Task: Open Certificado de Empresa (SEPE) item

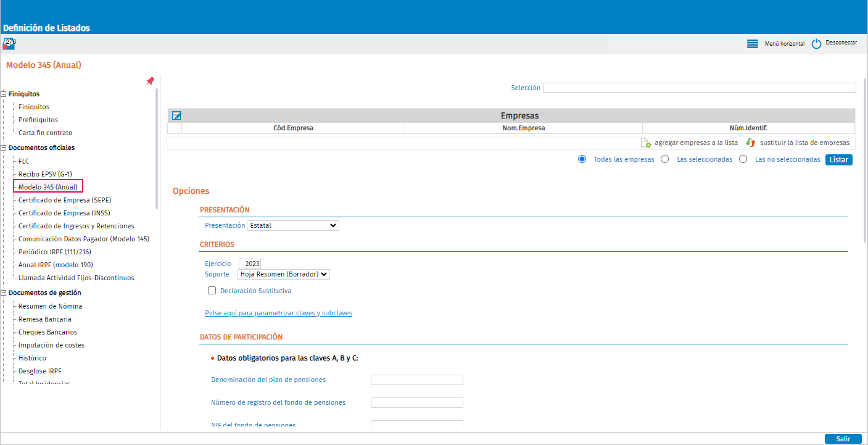Action: click(x=65, y=200)
